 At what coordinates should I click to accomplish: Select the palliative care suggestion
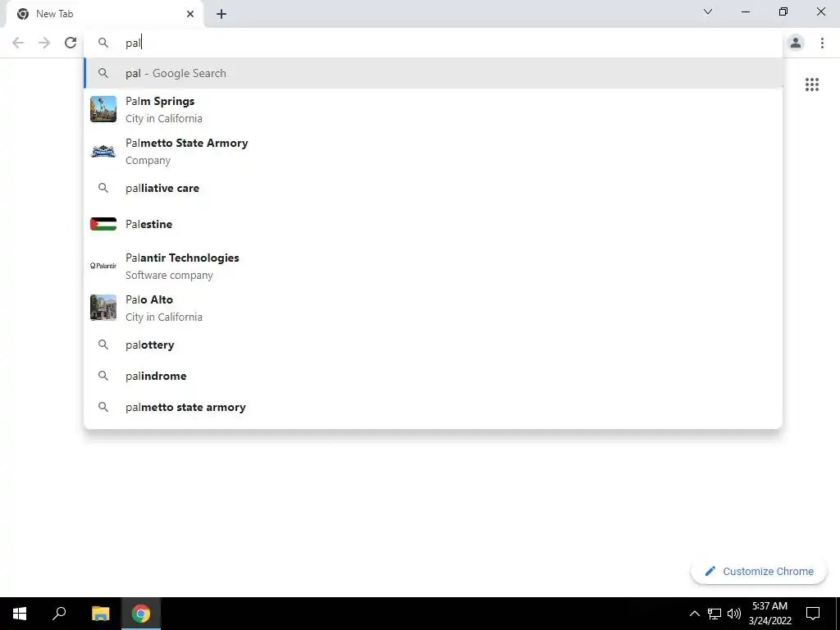click(433, 188)
